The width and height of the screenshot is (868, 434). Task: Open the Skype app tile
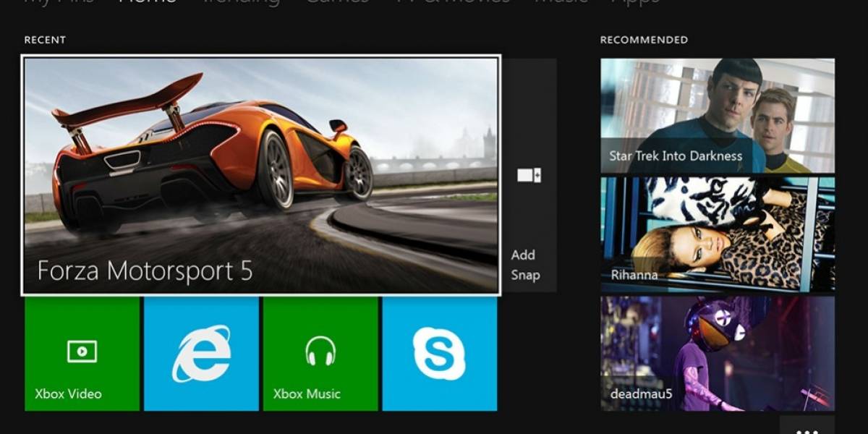(x=440, y=354)
